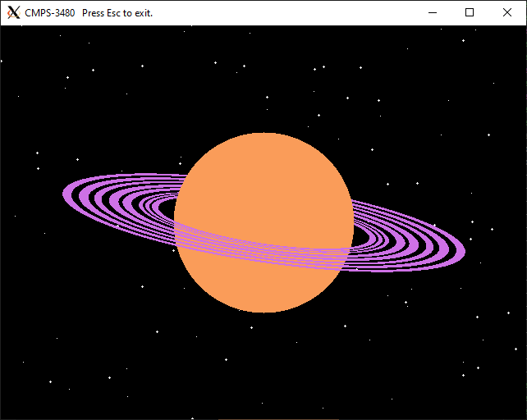Close the CMPS-3480 window
The height and width of the screenshot is (420, 527).
(507, 13)
